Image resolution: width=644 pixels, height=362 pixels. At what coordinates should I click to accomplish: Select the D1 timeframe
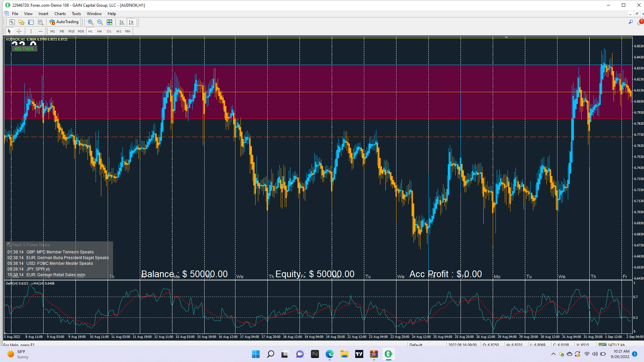[109, 31]
